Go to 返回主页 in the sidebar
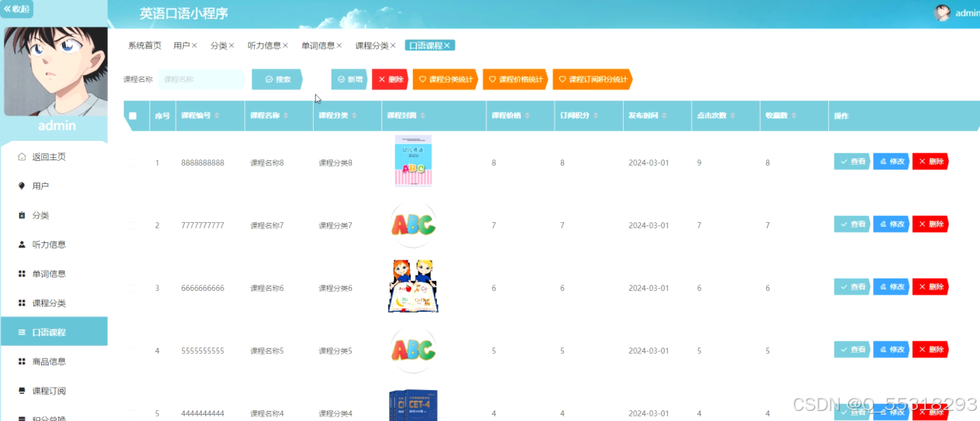This screenshot has width=980, height=421. (54, 156)
